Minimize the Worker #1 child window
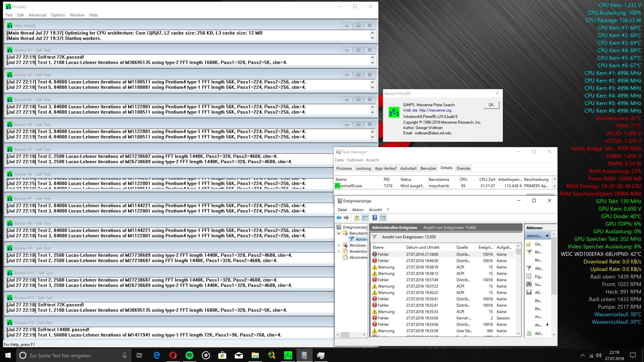This screenshot has height=362, width=644. pyautogui.click(x=347, y=50)
